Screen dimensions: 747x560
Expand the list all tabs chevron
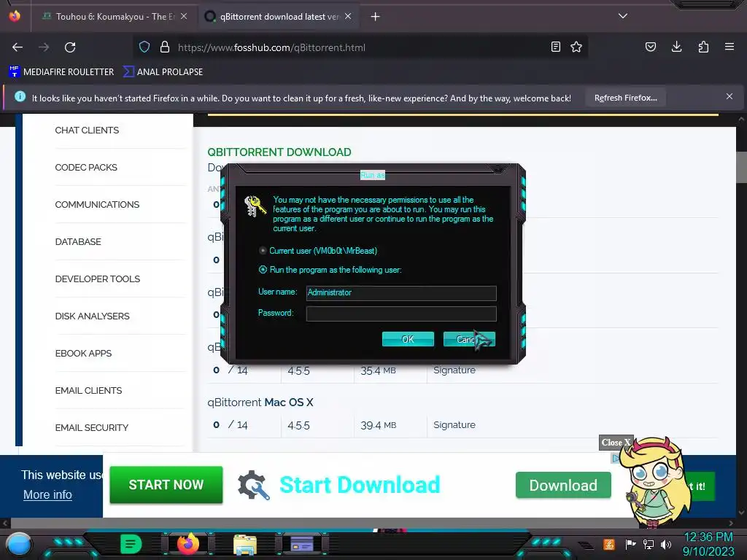click(x=623, y=16)
